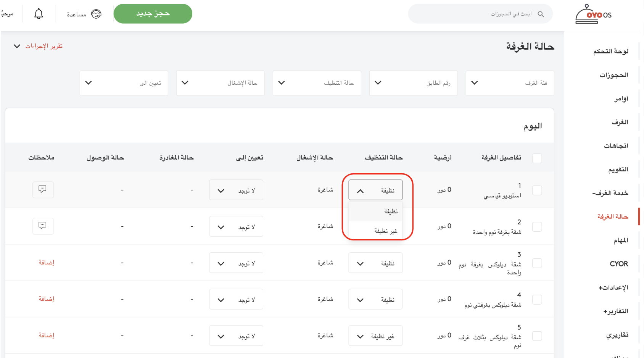Click 'إضافة' notes link for room 5
644x358 pixels.
(x=47, y=335)
